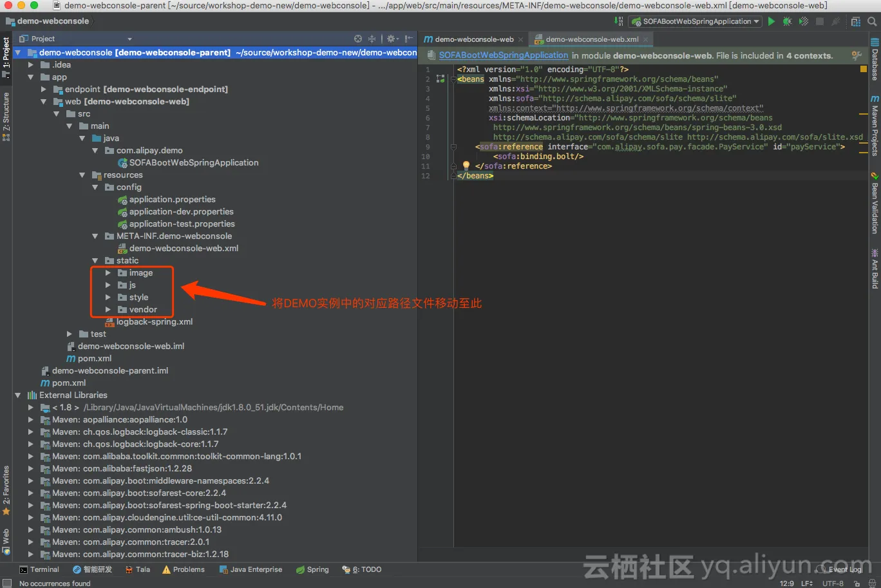Click the demo-webconsole breadcrumb in navigation bar
The width and height of the screenshot is (881, 588).
coord(48,21)
